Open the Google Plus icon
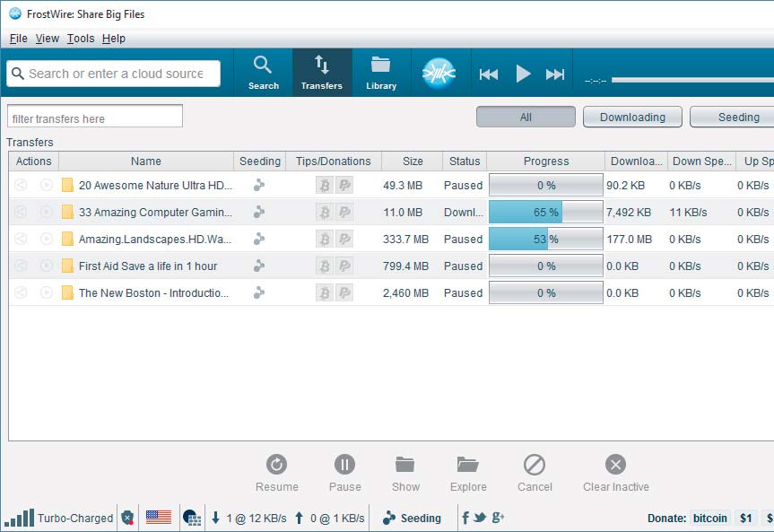774x532 pixels. pos(498,517)
